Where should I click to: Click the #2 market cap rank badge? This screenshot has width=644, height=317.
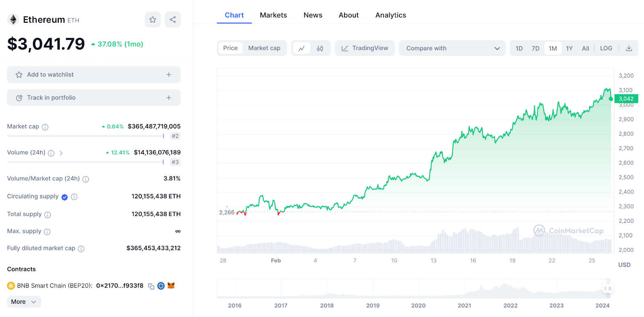175,136
